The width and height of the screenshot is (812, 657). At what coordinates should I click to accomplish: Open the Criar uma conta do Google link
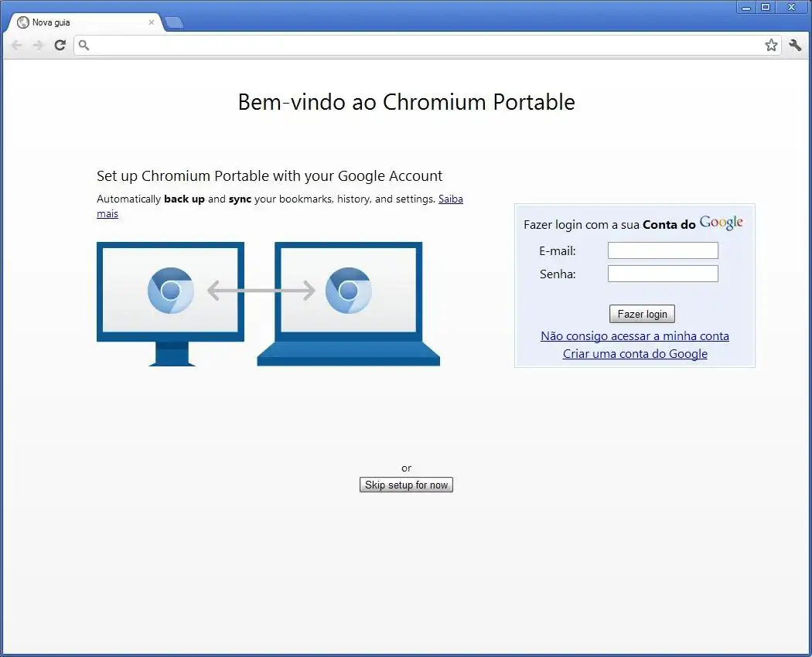pos(635,353)
